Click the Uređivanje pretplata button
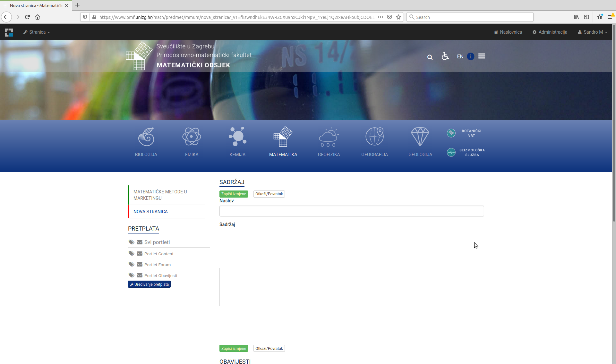Image resolution: width=616 pixels, height=364 pixels. pos(149,284)
